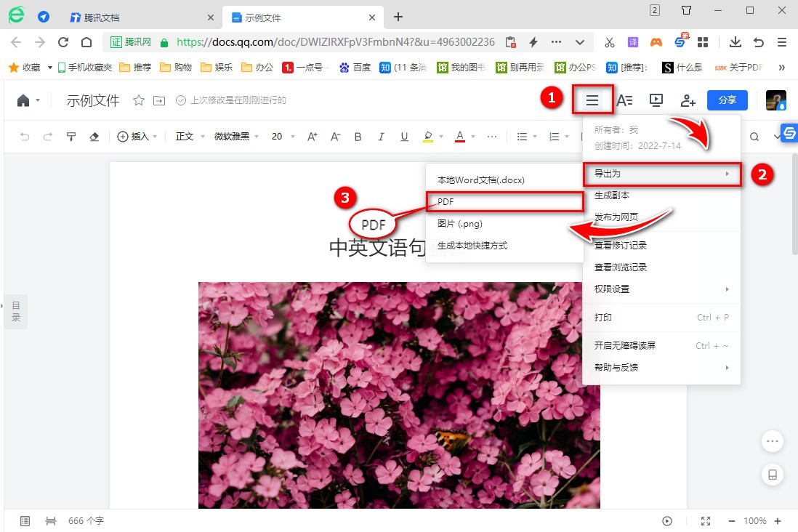Click 生成副本 to duplicate the document
The height and width of the screenshot is (532, 798).
613,195
